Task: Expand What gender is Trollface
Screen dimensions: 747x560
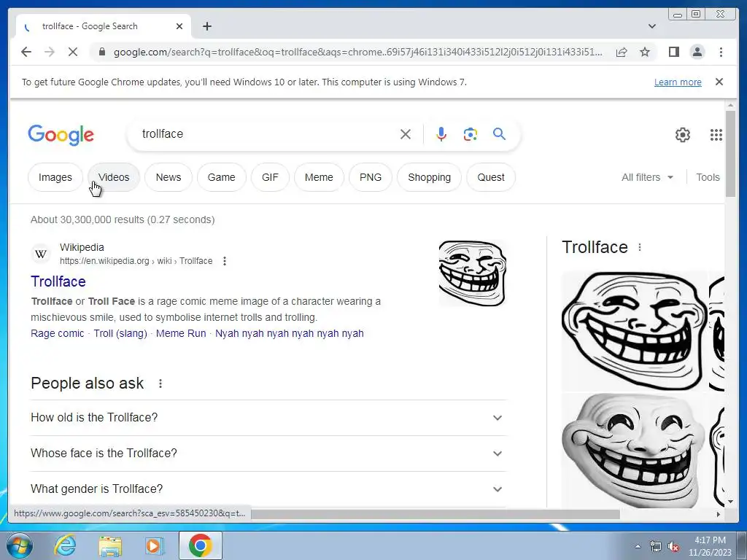Action: coord(268,489)
